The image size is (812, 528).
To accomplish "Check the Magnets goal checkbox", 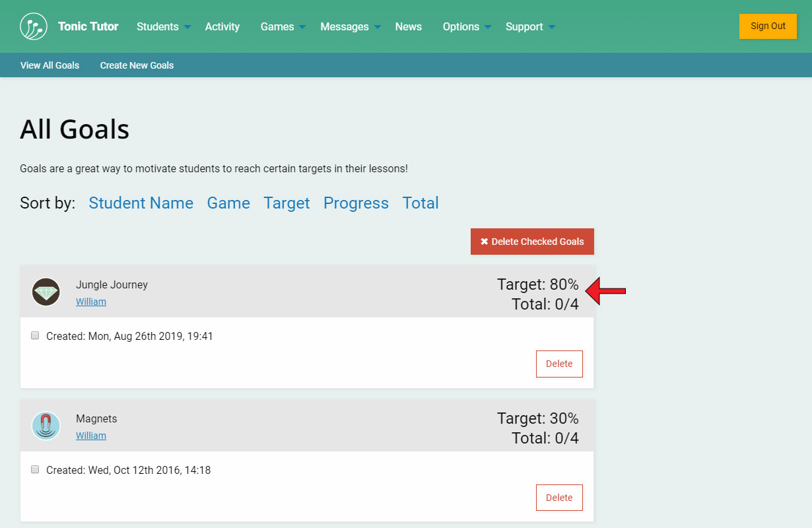I will coord(35,469).
